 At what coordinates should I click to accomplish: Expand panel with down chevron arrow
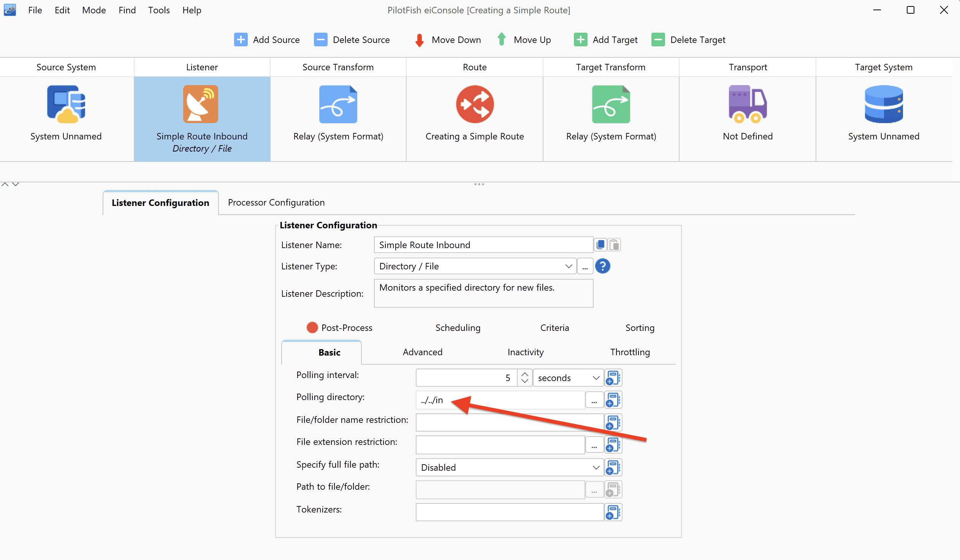16,184
